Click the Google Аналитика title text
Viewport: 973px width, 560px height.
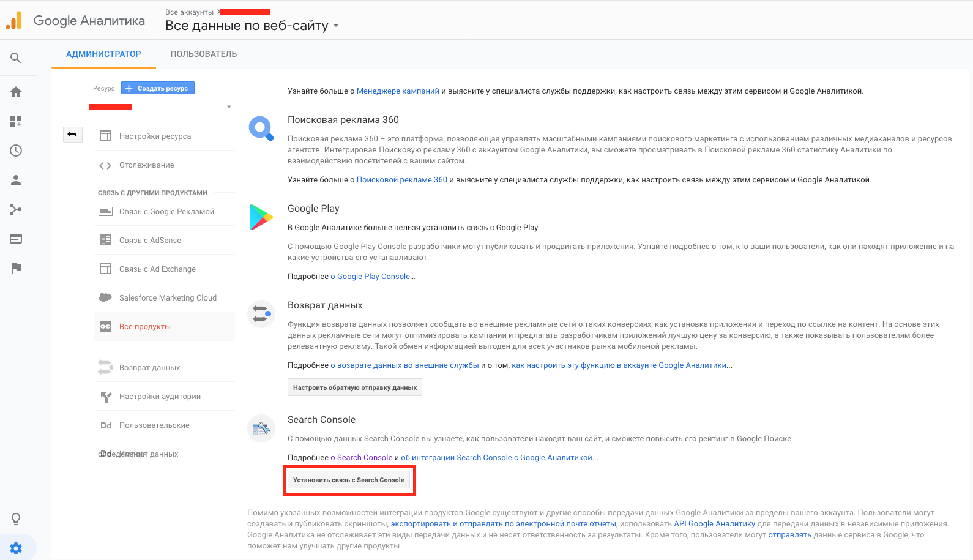89,21
